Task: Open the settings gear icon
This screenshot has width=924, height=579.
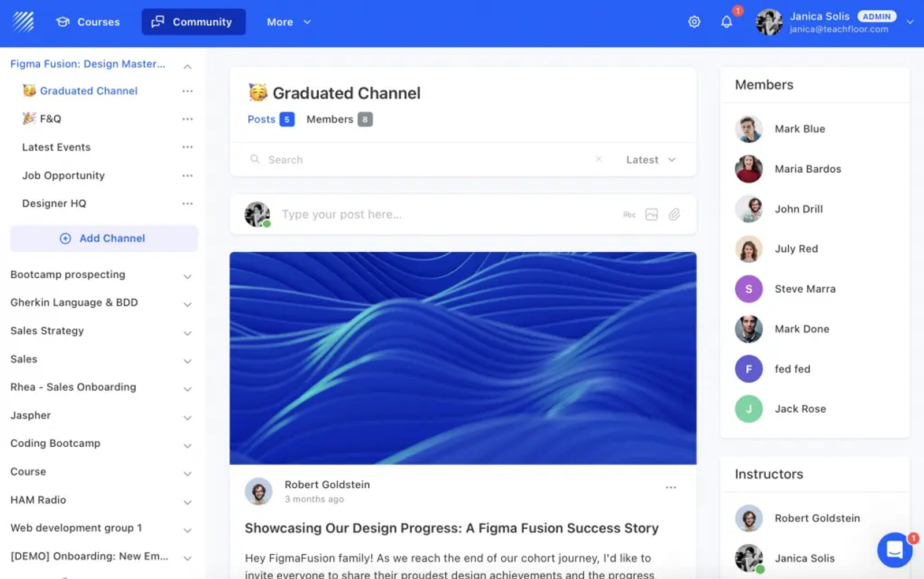Action: coord(694,22)
